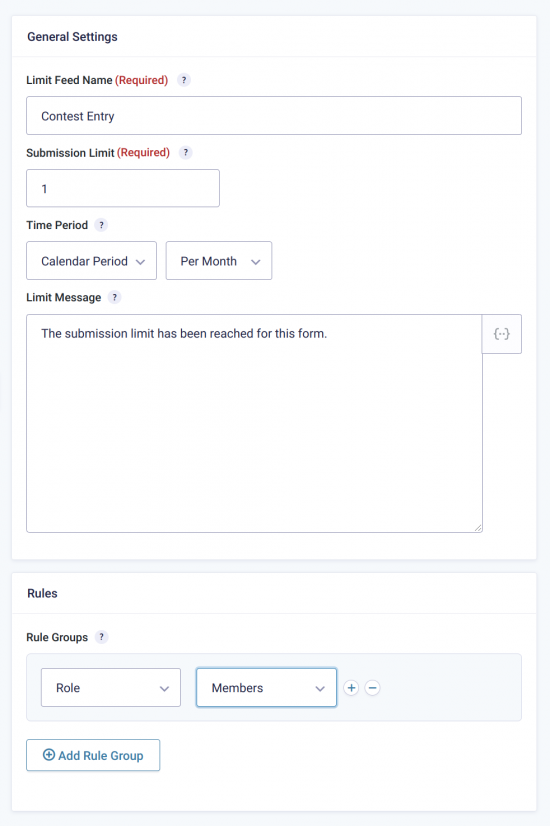Open help tooltip for Limit Feed Name

pyautogui.click(x=183, y=80)
